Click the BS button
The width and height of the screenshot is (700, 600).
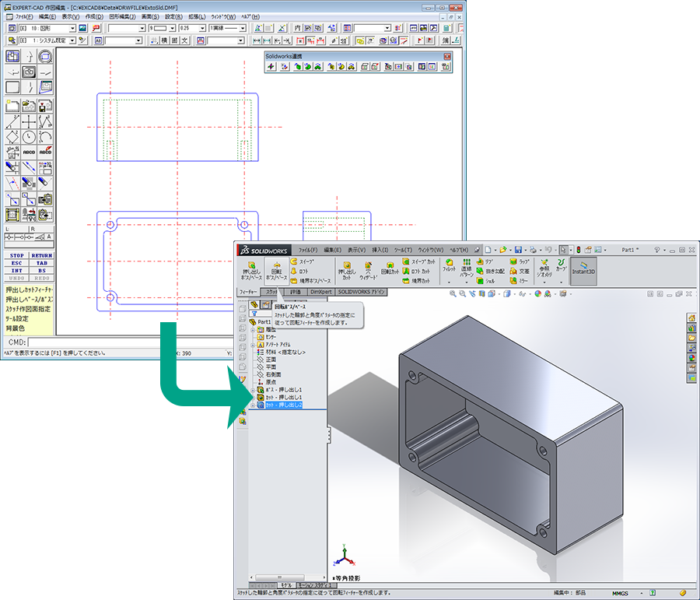pos(41,271)
